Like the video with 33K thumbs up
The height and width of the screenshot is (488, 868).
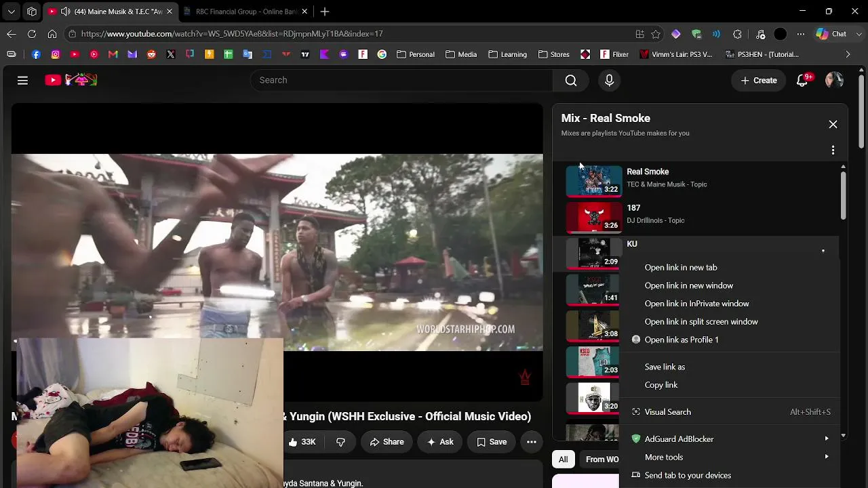[302, 442]
